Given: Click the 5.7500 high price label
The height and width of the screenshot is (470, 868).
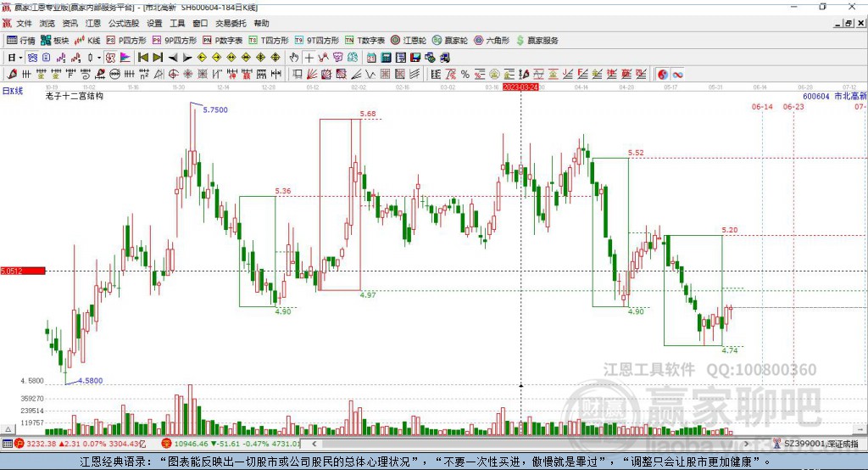Looking at the screenshot, I should 215,109.
